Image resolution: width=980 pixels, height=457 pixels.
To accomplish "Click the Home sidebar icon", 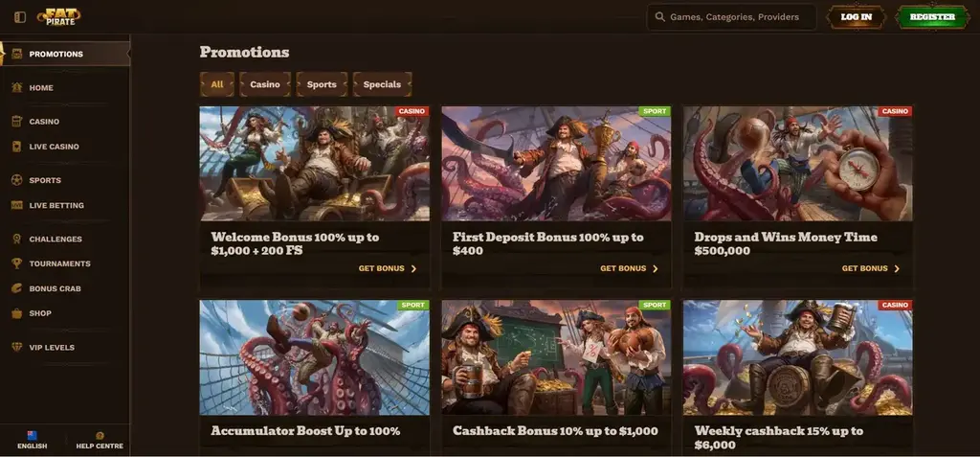I will pos(17,87).
